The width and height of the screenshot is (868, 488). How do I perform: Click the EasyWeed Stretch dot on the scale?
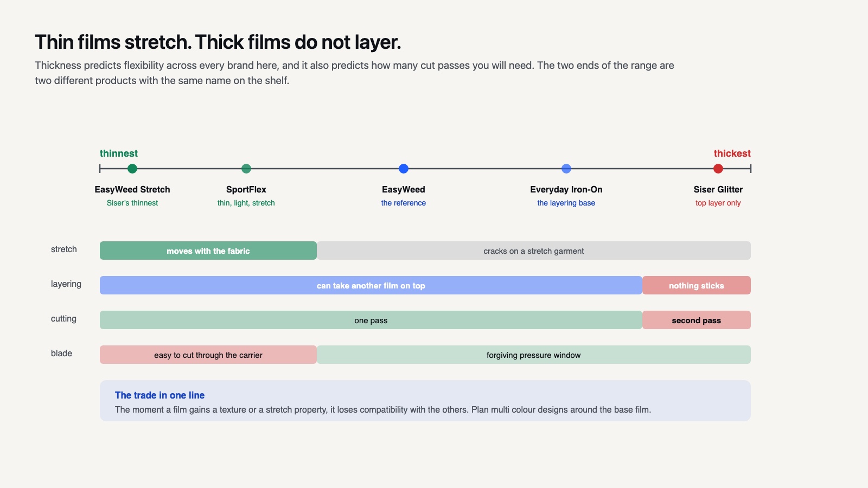132,169
